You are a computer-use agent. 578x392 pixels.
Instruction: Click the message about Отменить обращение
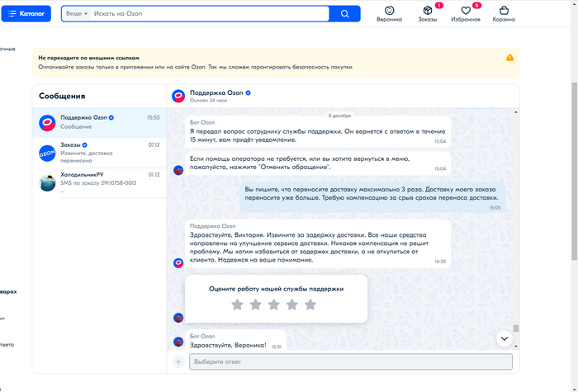[318, 163]
